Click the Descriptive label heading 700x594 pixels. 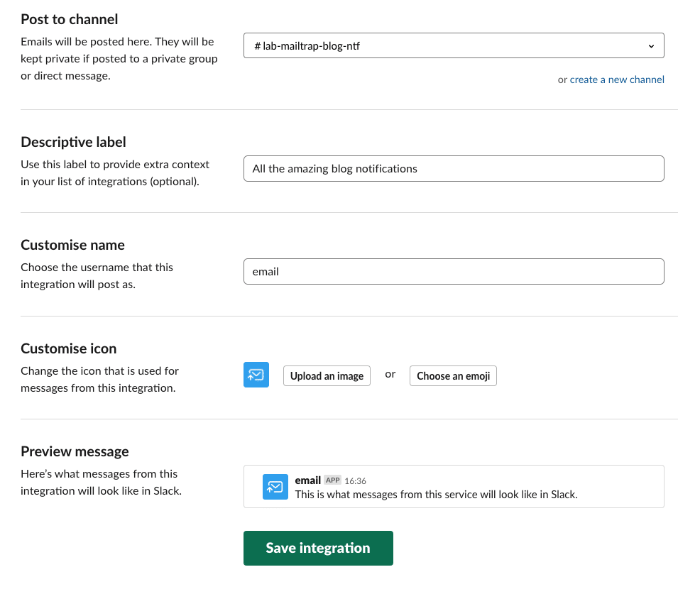[x=73, y=142]
